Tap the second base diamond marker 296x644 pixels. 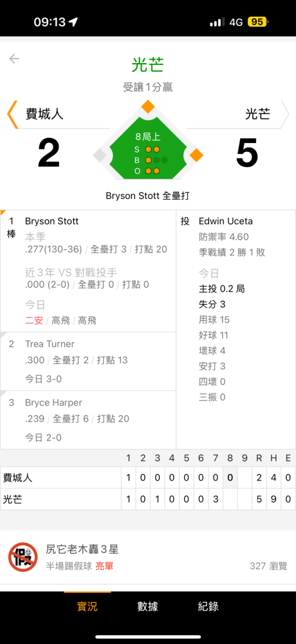pyautogui.click(x=148, y=106)
